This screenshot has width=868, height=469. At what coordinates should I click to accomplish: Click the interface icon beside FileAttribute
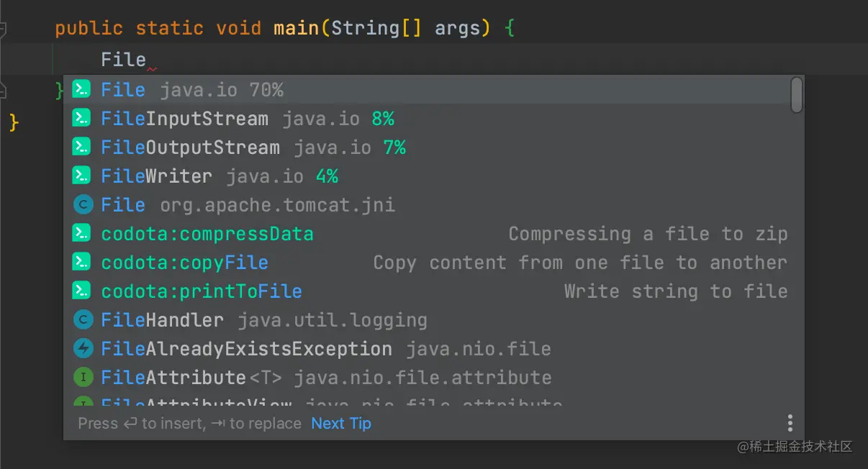83,378
